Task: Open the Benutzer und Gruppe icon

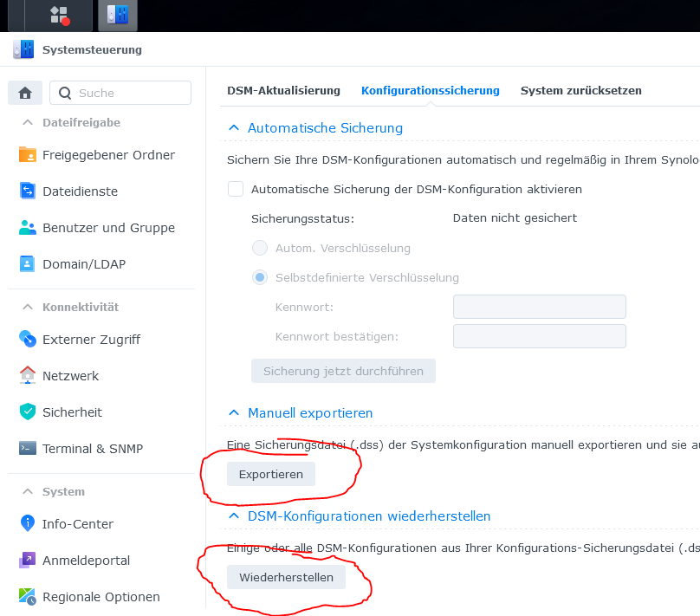Action: (x=28, y=228)
